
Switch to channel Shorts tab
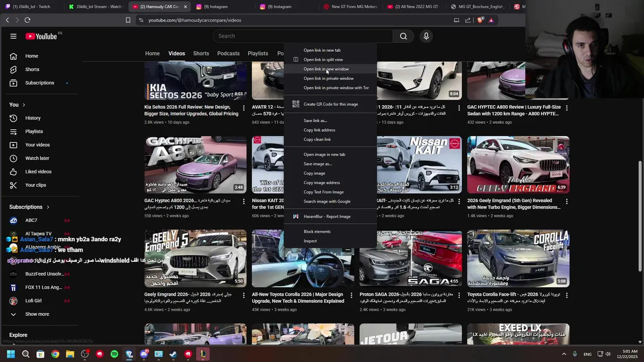(201, 53)
